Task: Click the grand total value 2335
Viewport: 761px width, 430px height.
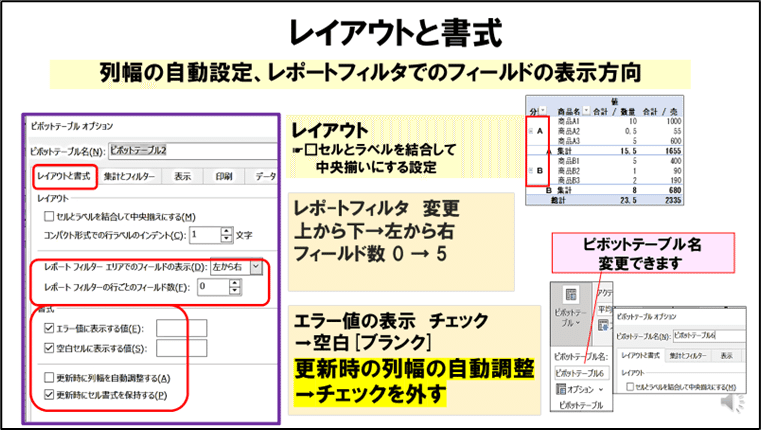Action: tap(673, 200)
